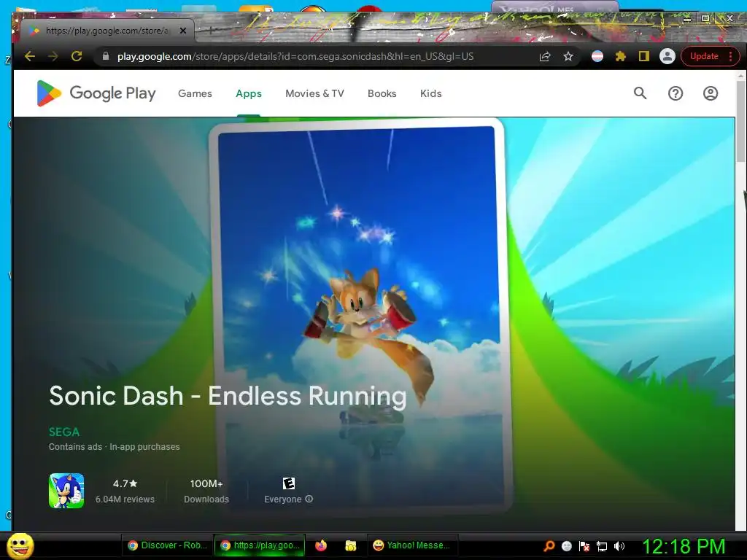747x560 pixels.
Task: Click the Sonic Dash app icon
Action: click(66, 491)
